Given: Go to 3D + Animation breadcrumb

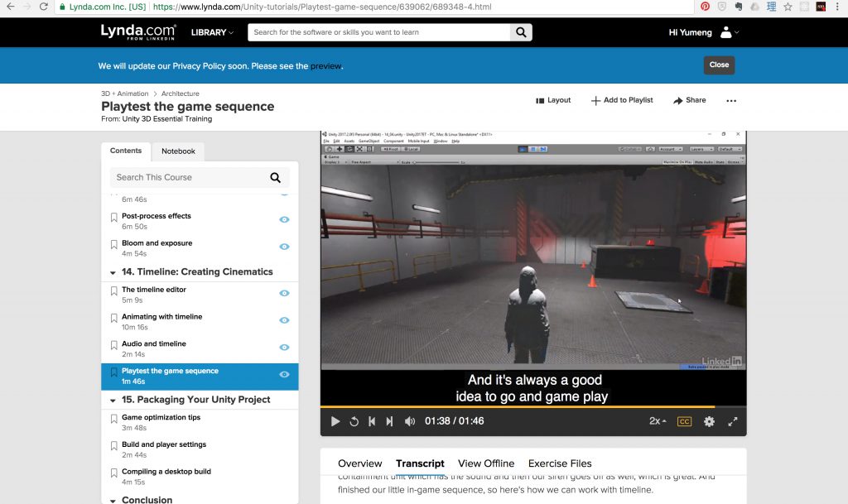Looking at the screenshot, I should click(124, 94).
